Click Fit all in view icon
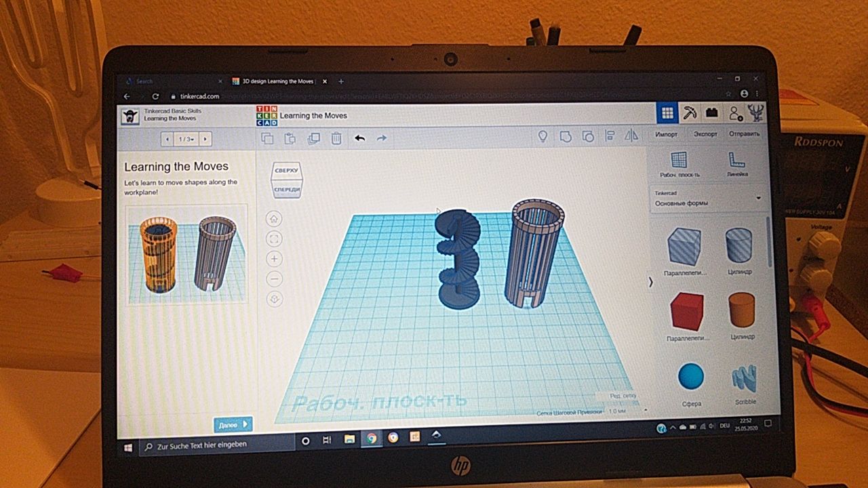Viewport: 868px width, 488px height. pyautogui.click(x=275, y=239)
